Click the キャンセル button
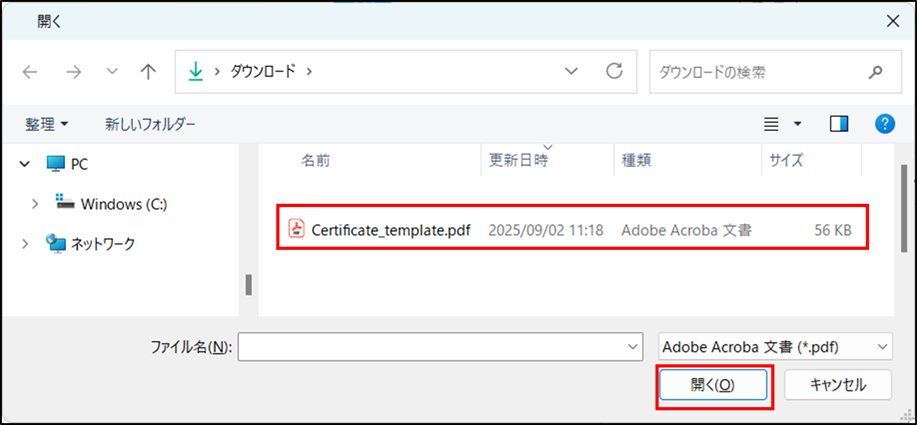This screenshot has width=917, height=425. point(837,385)
